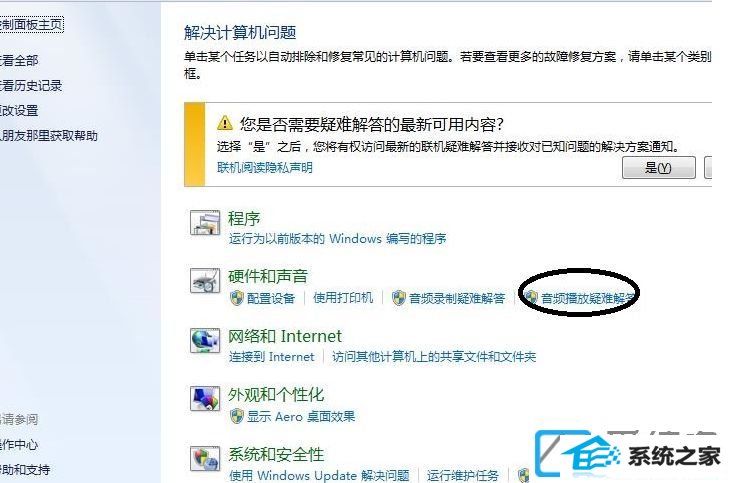The image size is (729, 483).
Task: Open 联机阅读隐私声明 link
Action: (265, 167)
